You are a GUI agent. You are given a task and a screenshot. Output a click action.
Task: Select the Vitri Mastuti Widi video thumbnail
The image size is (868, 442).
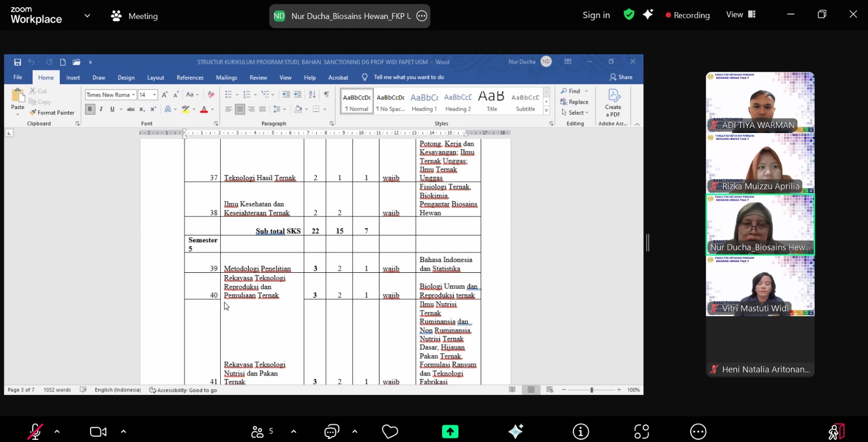coord(759,286)
